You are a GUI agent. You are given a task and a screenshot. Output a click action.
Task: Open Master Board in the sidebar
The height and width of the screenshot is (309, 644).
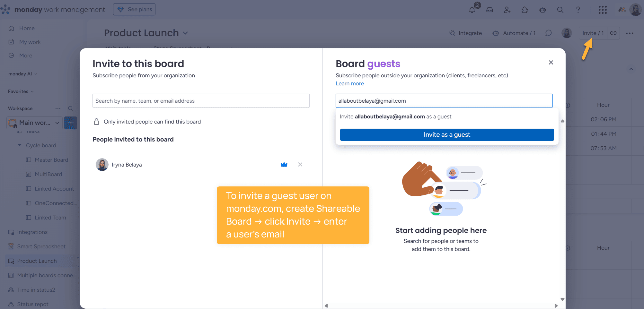click(51, 160)
